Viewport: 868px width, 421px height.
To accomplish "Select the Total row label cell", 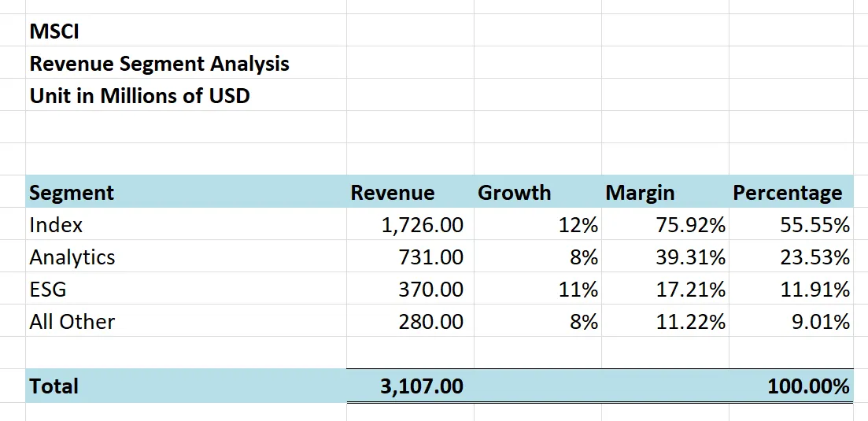I will [54, 386].
